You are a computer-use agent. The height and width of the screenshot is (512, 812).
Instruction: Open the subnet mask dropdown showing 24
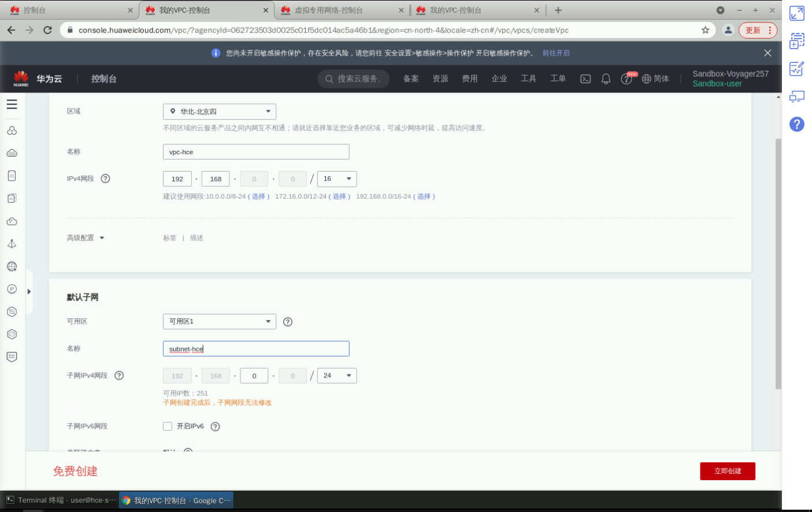click(338, 376)
